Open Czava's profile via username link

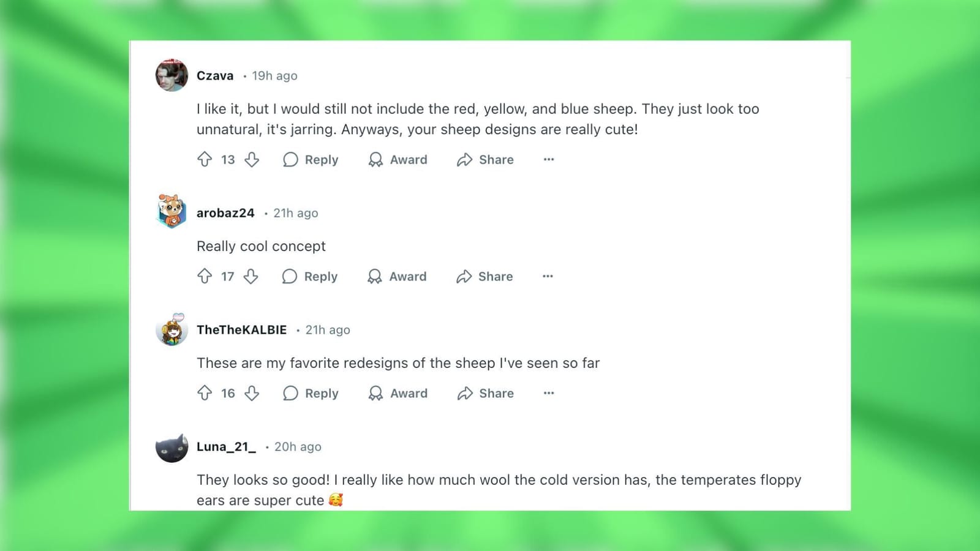(214, 75)
